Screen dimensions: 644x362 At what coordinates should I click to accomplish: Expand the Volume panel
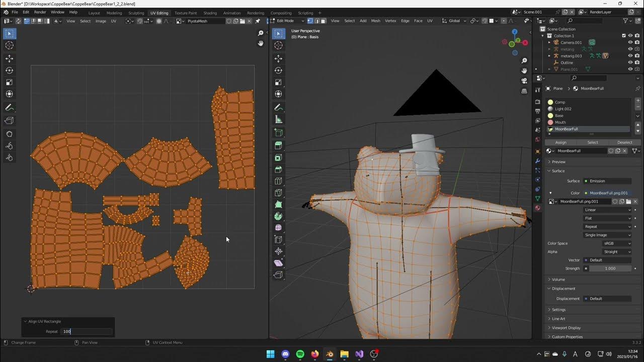coord(558,280)
